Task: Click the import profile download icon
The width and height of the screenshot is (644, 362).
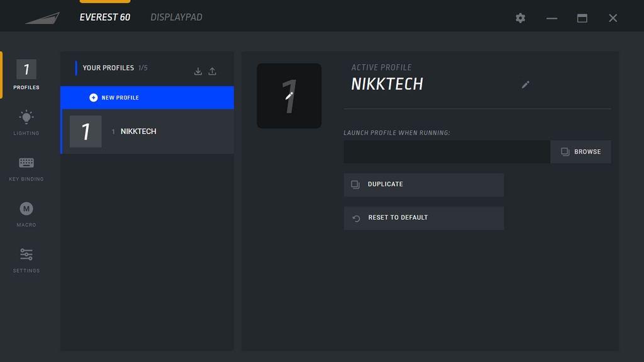Action: [x=198, y=71]
